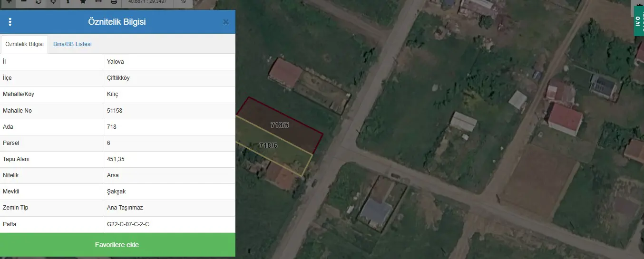Image resolution: width=644 pixels, height=259 pixels.
Task: Click the Pafta value G22-C-07-C-2-C
Action: (169, 224)
